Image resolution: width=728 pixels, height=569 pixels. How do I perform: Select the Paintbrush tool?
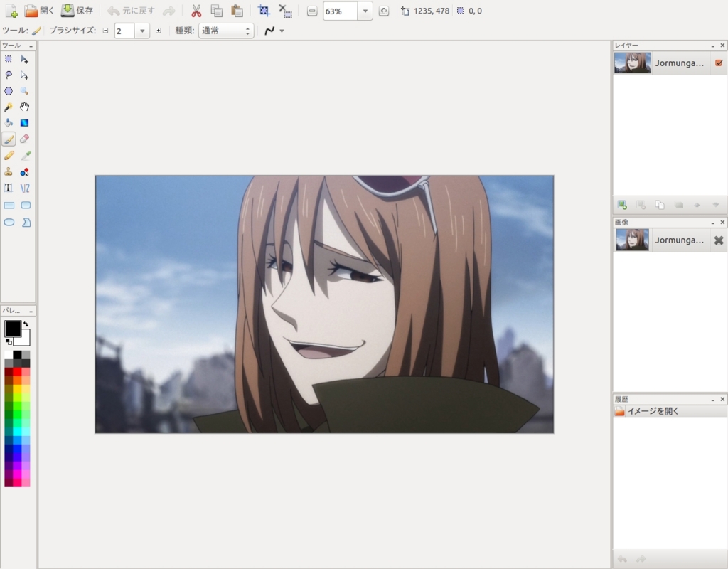[x=9, y=139]
